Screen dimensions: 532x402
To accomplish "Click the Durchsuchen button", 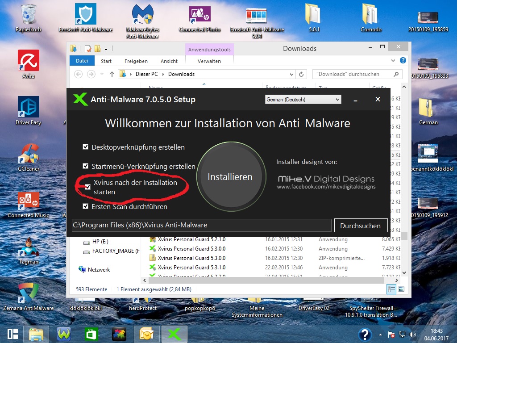I will coord(361,226).
